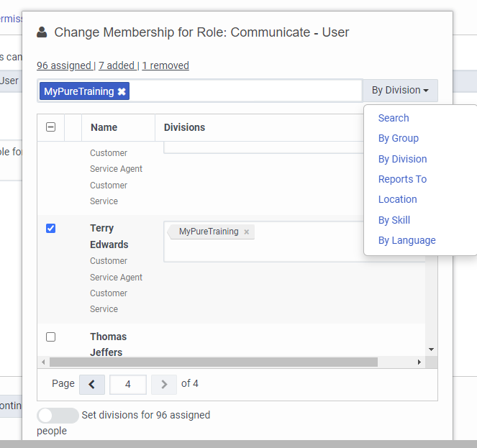Toggle the select-all header checkbox
Viewport: 477px width, 448px height.
50,127
